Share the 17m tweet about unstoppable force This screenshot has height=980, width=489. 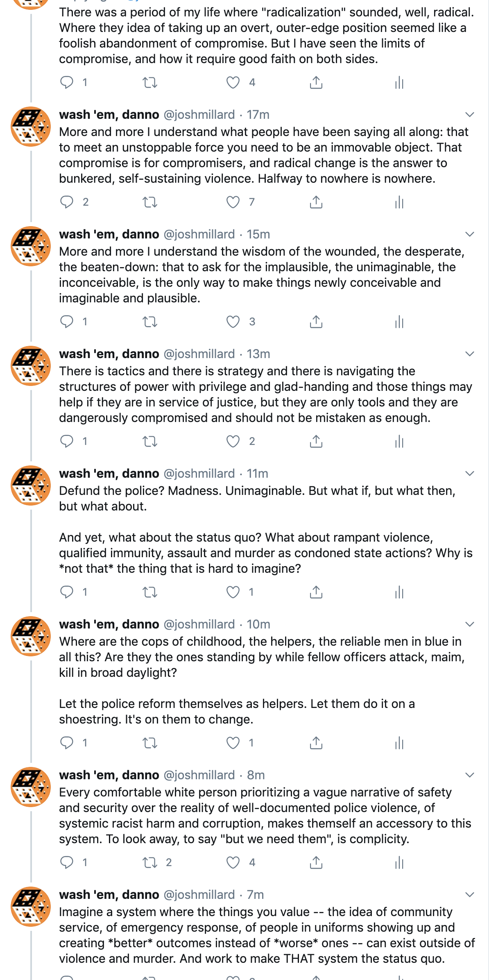pos(316,202)
